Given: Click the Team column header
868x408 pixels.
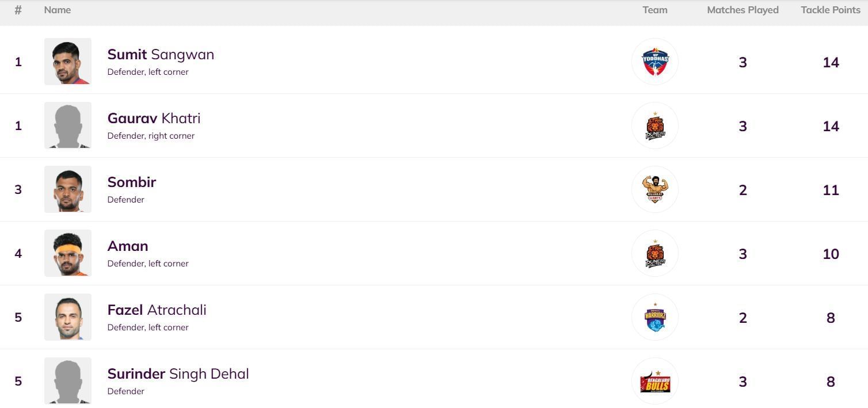Looking at the screenshot, I should pos(654,10).
